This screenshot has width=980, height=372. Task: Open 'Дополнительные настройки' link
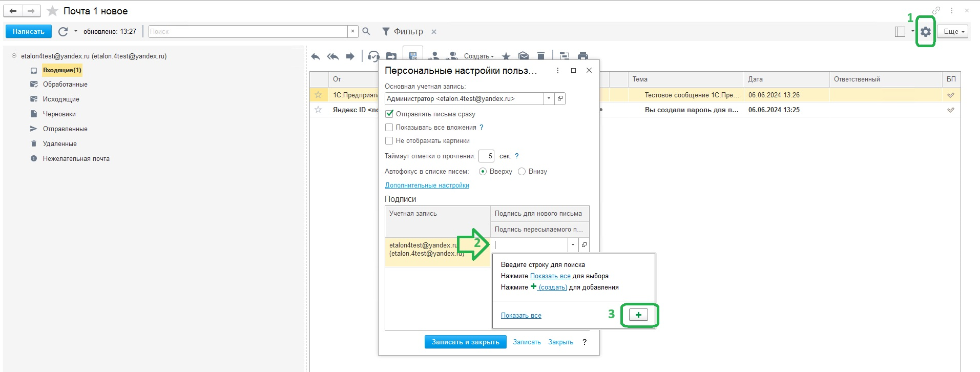point(427,185)
